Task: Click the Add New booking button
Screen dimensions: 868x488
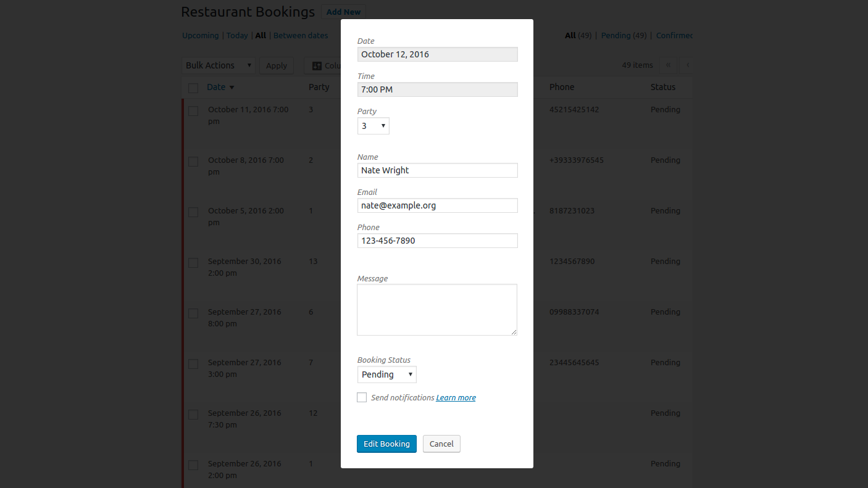Action: (x=343, y=12)
